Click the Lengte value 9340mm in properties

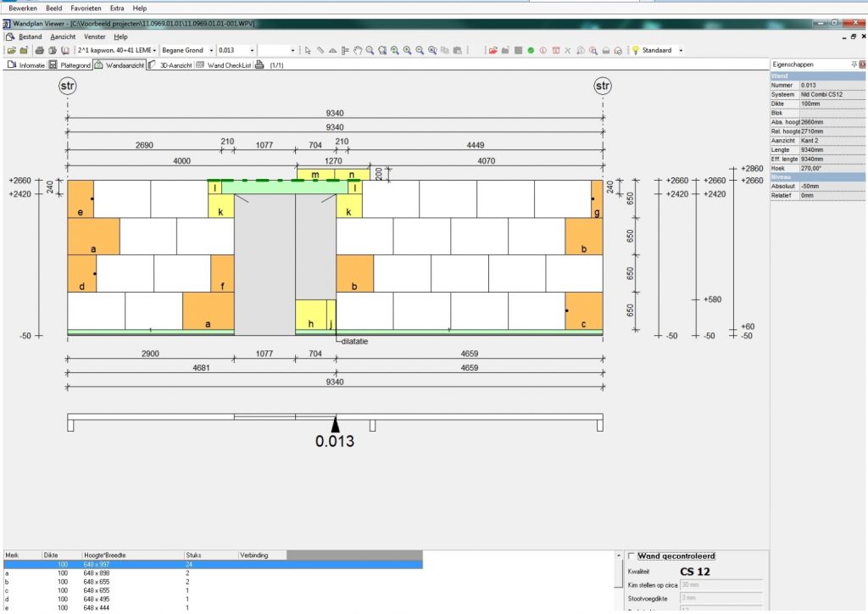(x=832, y=150)
